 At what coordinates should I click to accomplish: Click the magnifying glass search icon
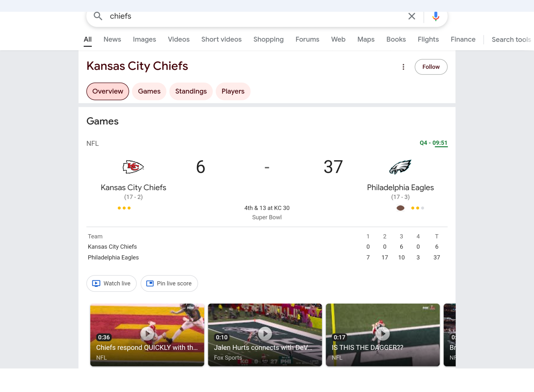pos(98,16)
